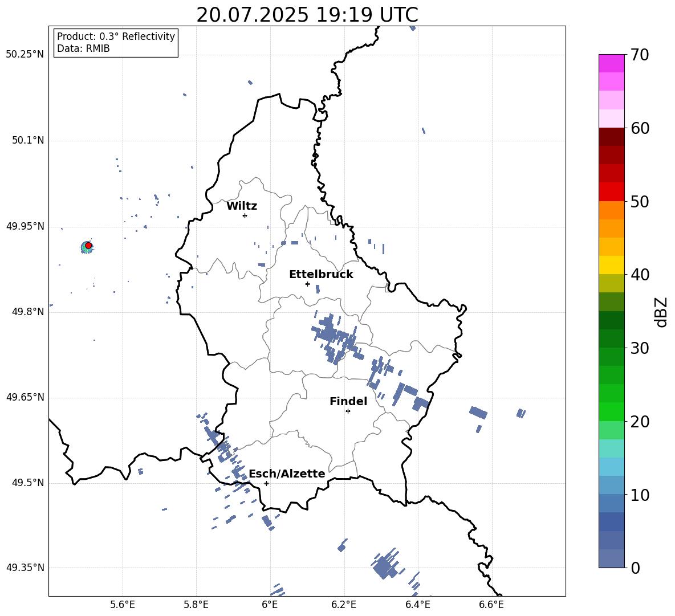Click the colorbar tick value 50
Image resolution: width=675 pixels, height=616 pixels.
[640, 201]
